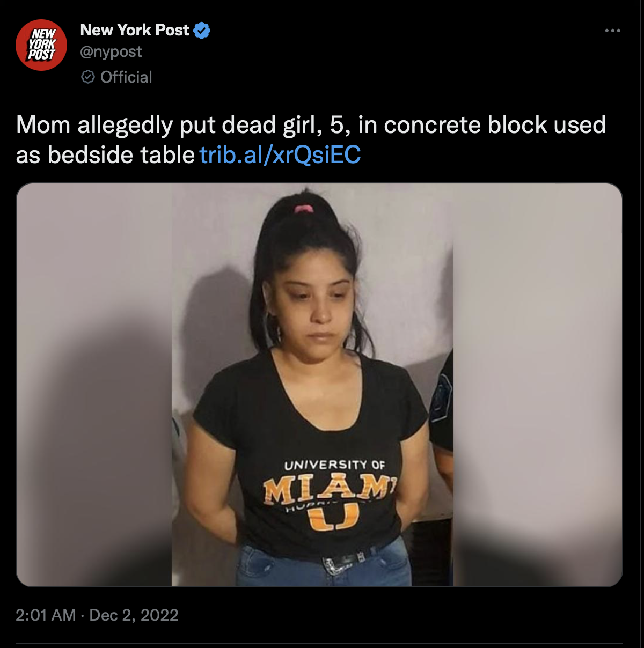
Task: Click the 2:01 AM timestamp
Action: 46,615
